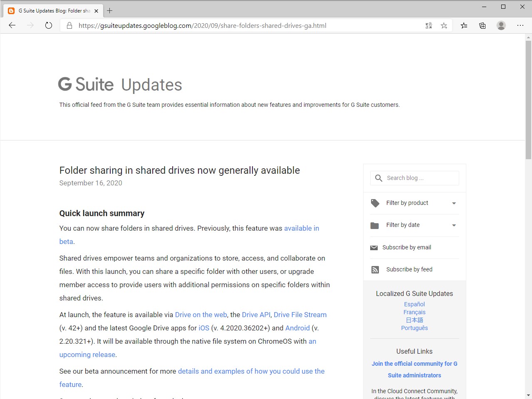Click the folder icon beside Filter by date
The width and height of the screenshot is (532, 399).
[374, 225]
